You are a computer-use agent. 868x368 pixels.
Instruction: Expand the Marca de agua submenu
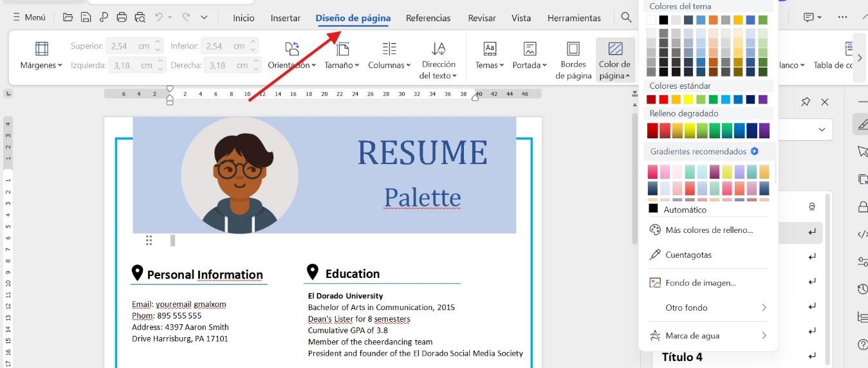[764, 336]
